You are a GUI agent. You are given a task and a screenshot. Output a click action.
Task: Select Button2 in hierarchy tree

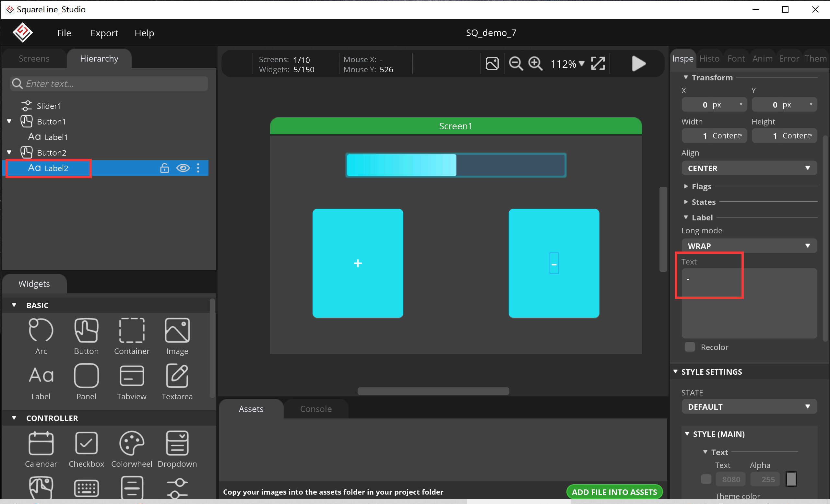[x=52, y=152]
